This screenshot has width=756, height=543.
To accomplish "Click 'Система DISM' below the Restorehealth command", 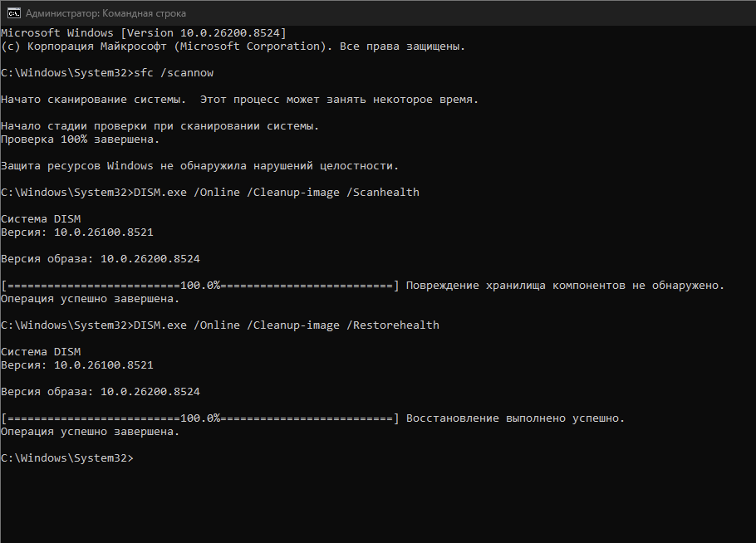I will coord(41,352).
